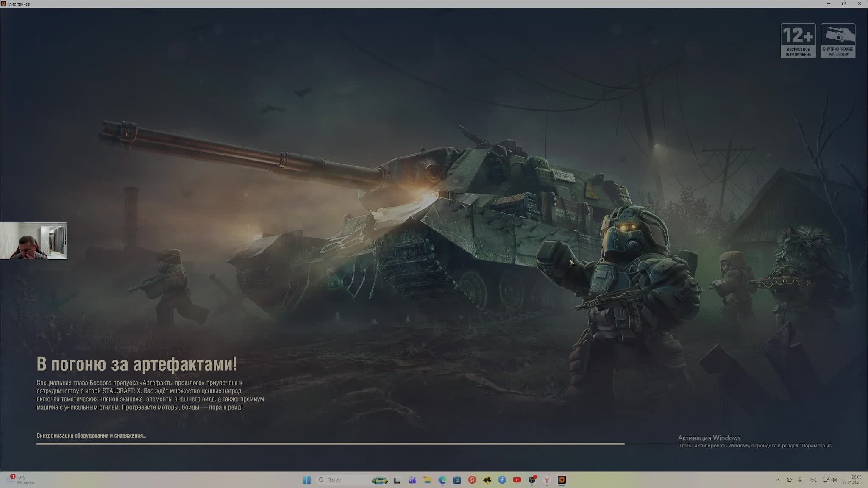Expand hidden system tray icons
Viewport: 868px width, 488px height.
(x=778, y=480)
